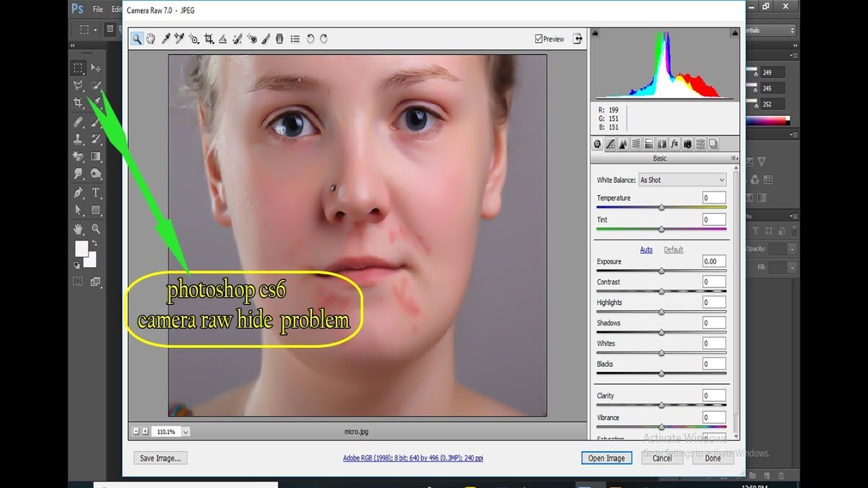
Task: Open the Basic panel options menu
Action: pos(734,158)
